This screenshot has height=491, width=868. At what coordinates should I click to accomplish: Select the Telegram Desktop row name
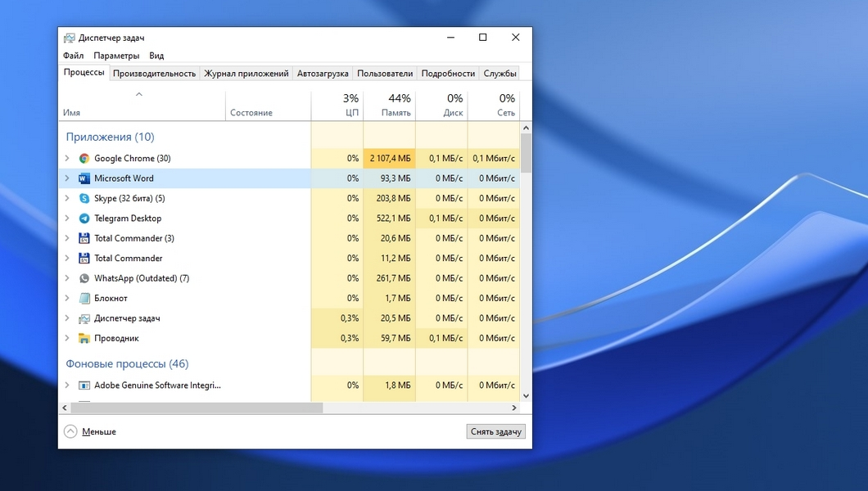tap(128, 218)
